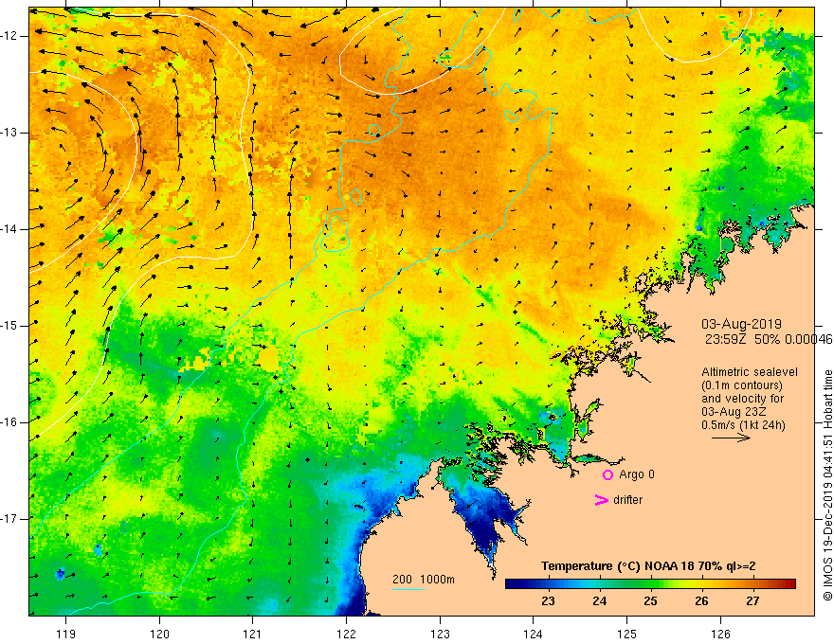Click the dark red end of the color bar
This screenshot has width=834, height=644.
(789, 583)
